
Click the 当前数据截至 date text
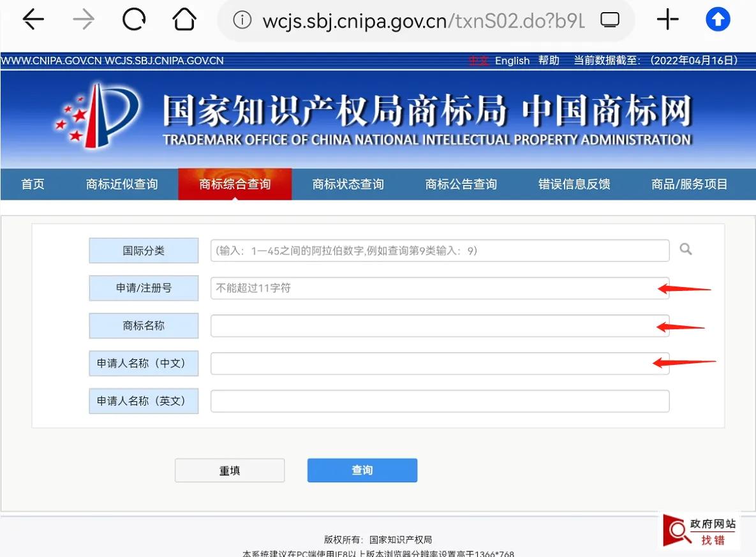(x=656, y=61)
